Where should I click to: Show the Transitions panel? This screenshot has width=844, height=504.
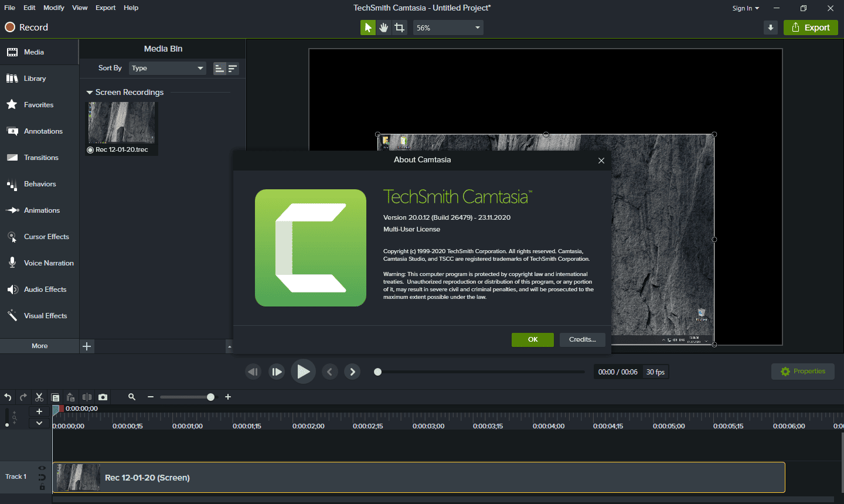pyautogui.click(x=39, y=158)
